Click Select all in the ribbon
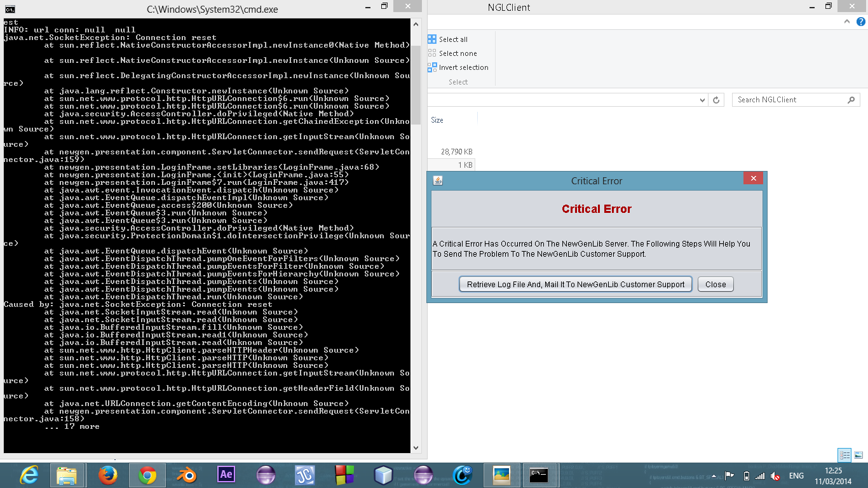Image resolution: width=868 pixels, height=488 pixels. click(452, 39)
